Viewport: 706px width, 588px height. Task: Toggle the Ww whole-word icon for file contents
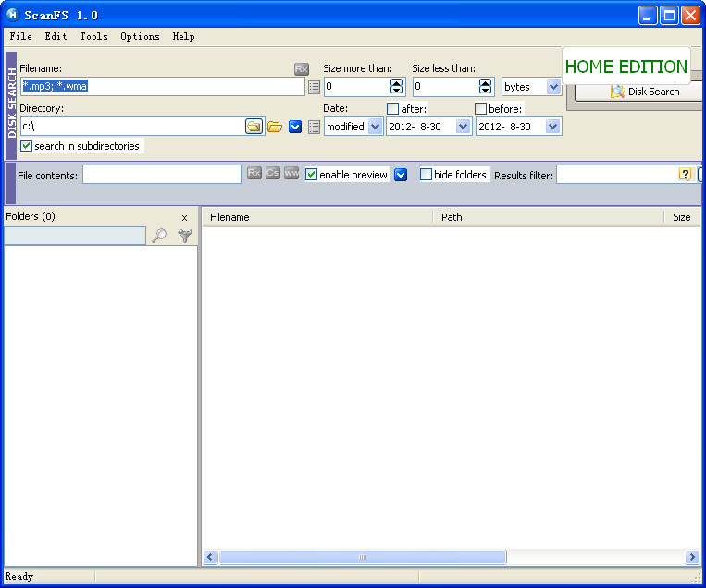click(x=291, y=174)
